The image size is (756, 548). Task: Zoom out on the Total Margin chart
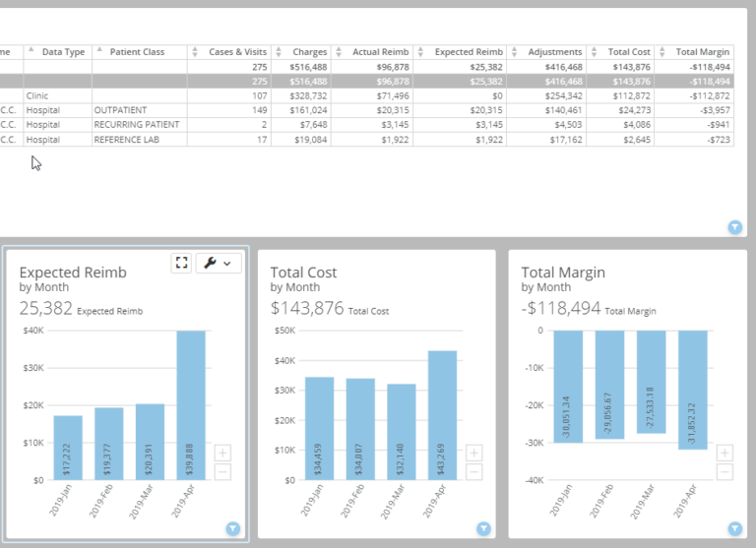(725, 471)
